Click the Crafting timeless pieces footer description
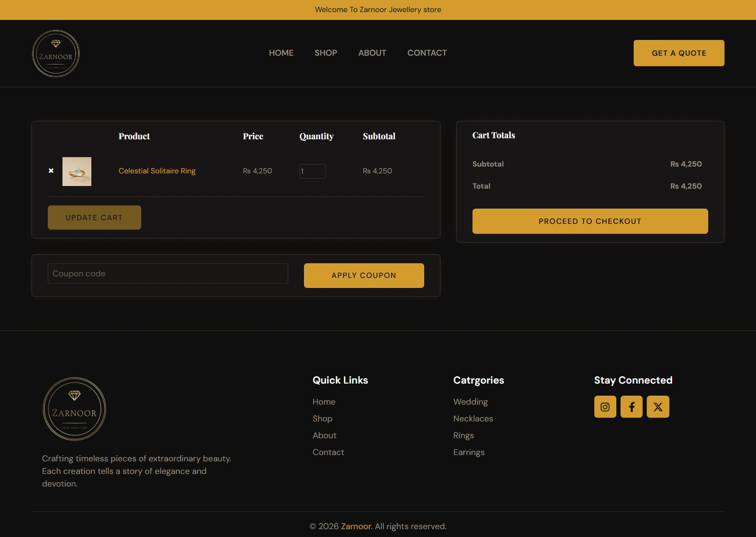 (136, 471)
